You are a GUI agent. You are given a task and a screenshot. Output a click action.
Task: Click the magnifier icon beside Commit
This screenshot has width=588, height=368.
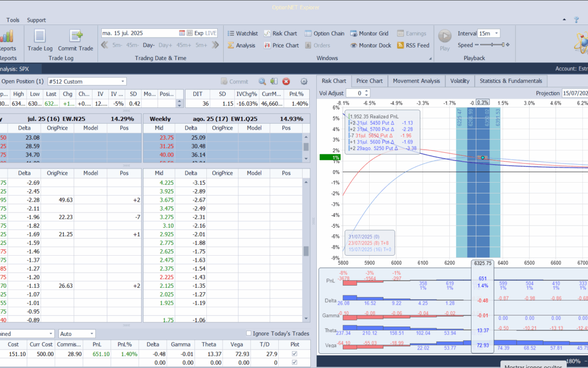pos(262,81)
